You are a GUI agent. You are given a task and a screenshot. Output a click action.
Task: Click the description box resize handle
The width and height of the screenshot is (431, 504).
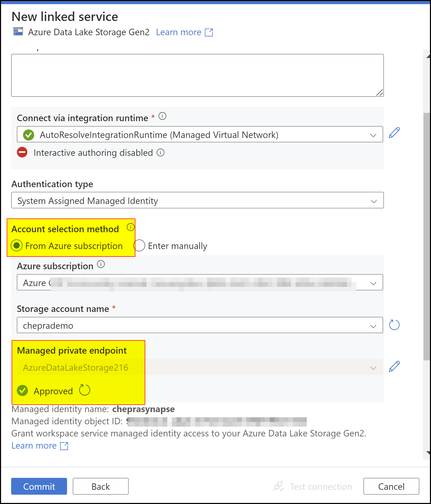[x=379, y=93]
